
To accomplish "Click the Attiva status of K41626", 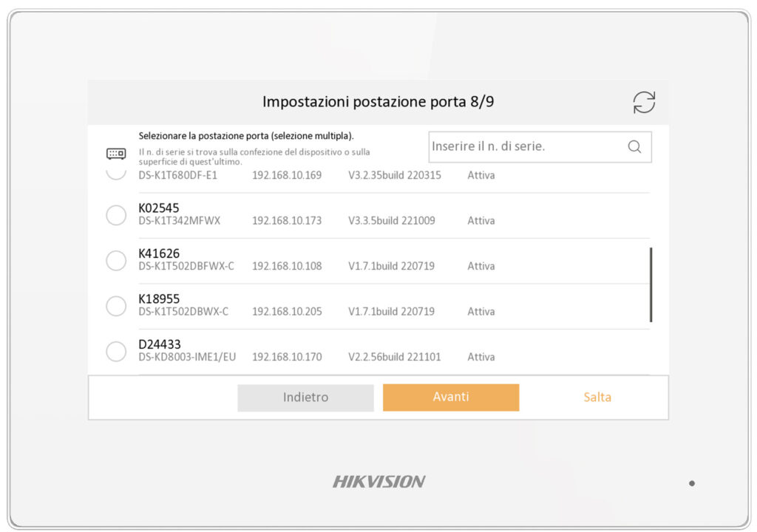I will 481,266.
